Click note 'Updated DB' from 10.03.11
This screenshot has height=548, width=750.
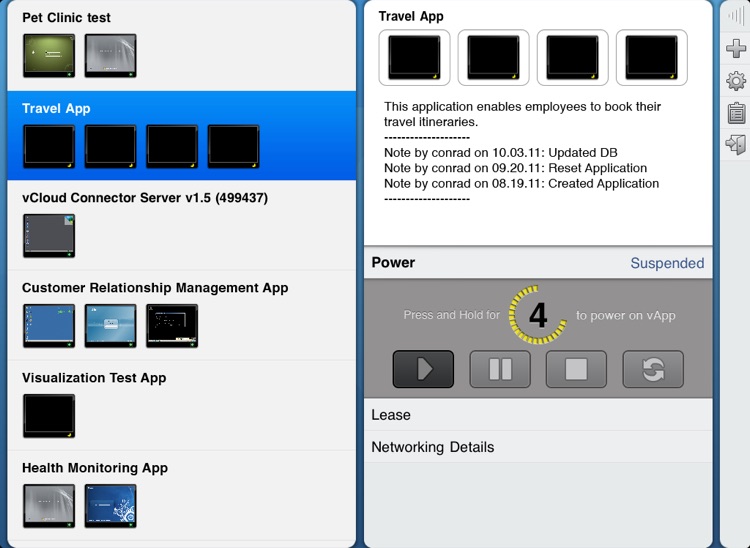pos(501,153)
